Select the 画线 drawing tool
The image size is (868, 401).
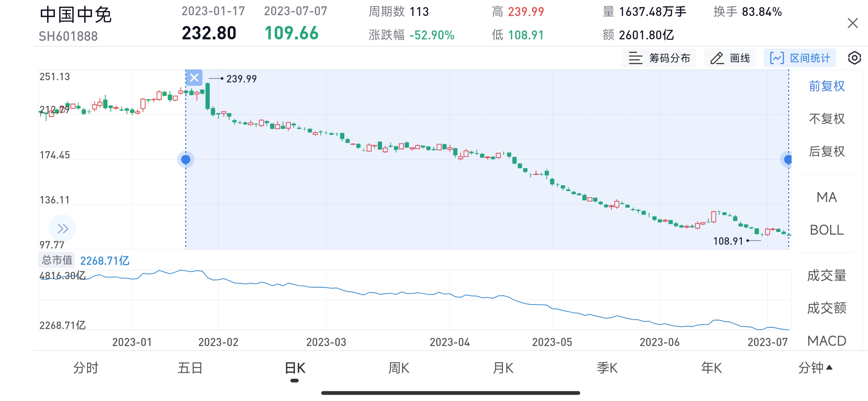coord(730,58)
